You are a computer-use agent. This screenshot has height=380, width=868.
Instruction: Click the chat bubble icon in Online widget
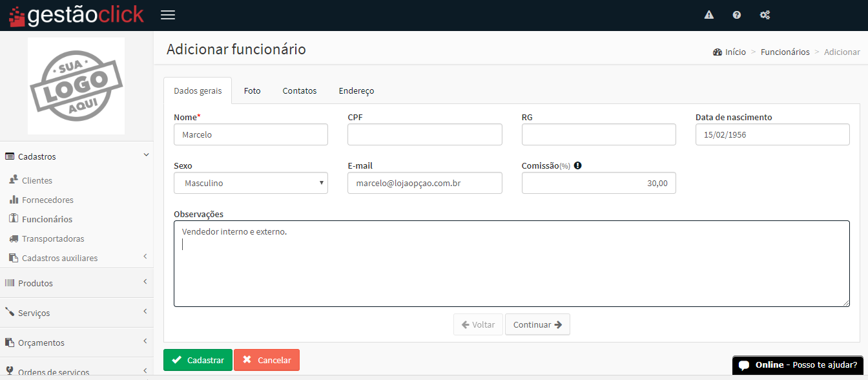[x=745, y=365]
